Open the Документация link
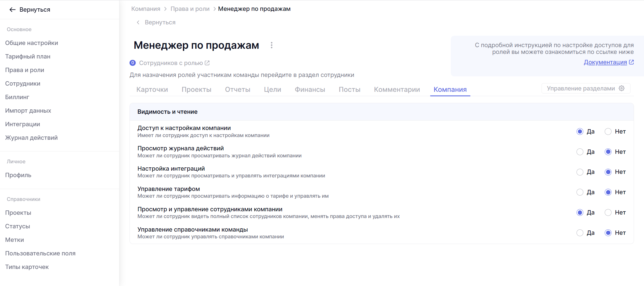 [605, 62]
